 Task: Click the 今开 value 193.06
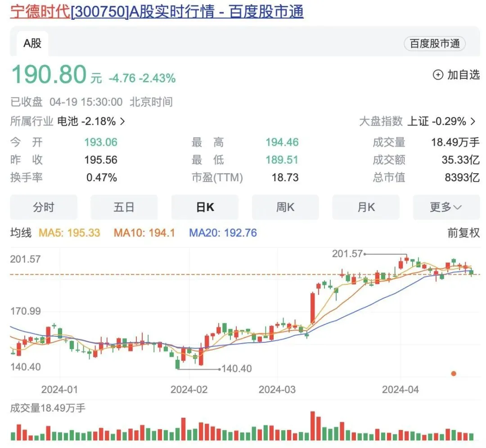point(101,142)
